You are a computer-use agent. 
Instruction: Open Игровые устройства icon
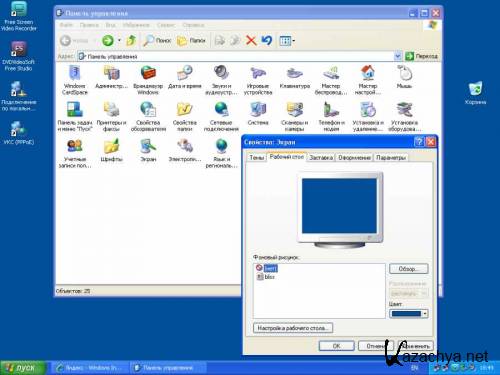coord(258,80)
